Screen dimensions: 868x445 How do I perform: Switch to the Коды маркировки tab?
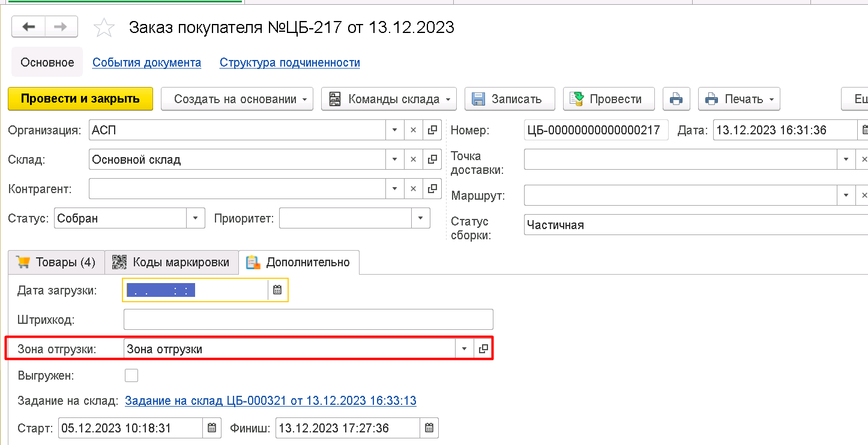171,262
